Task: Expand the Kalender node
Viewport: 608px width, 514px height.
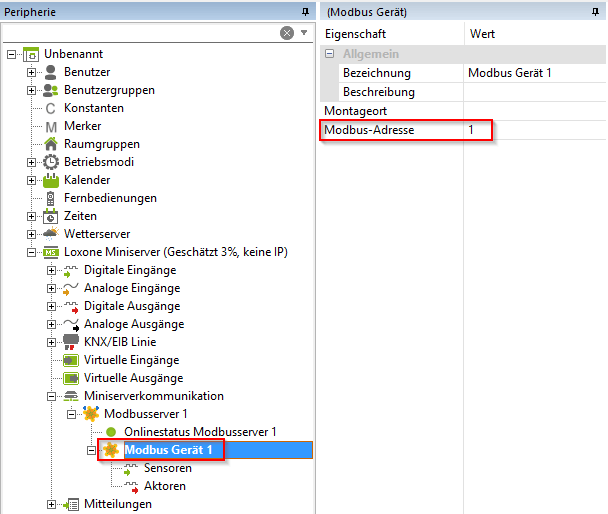Action: (x=31, y=180)
